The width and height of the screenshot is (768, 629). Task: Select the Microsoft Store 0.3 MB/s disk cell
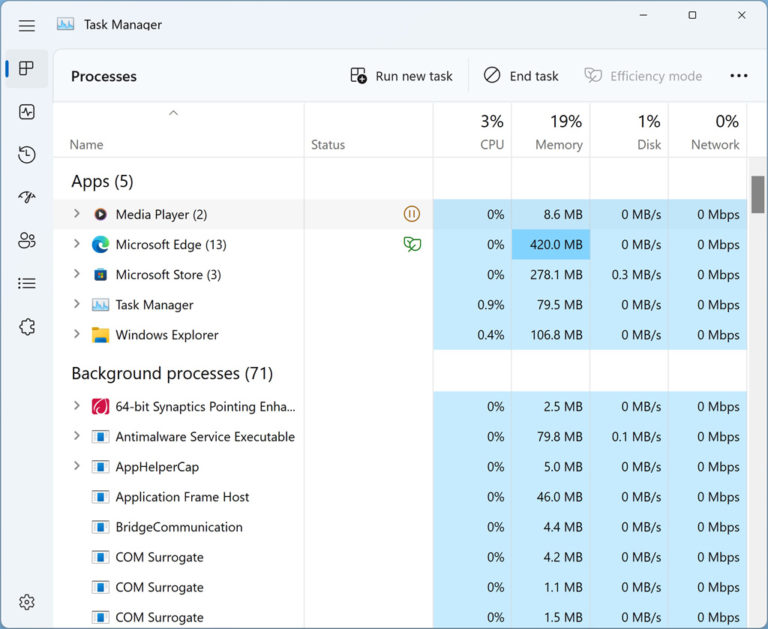629,274
